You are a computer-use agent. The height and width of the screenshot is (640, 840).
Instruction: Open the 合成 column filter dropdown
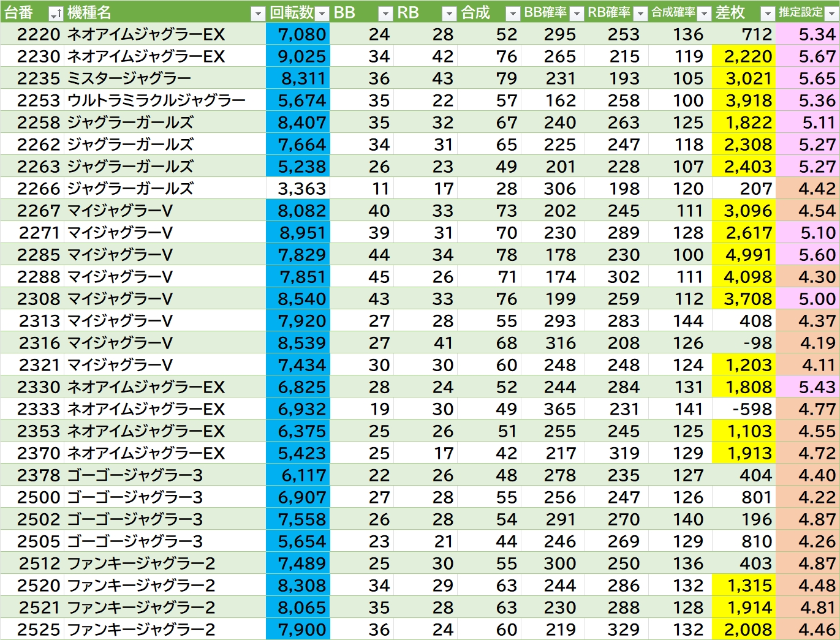pyautogui.click(x=513, y=13)
